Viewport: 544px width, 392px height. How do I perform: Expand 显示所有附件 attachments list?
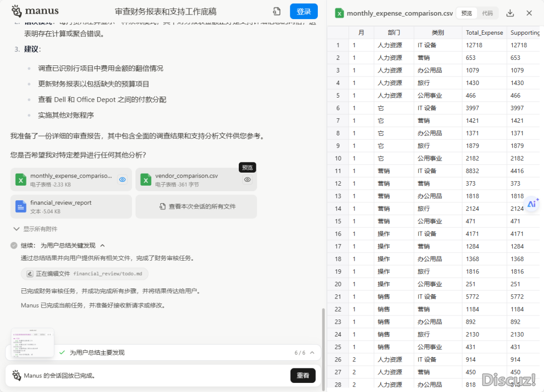pos(35,229)
